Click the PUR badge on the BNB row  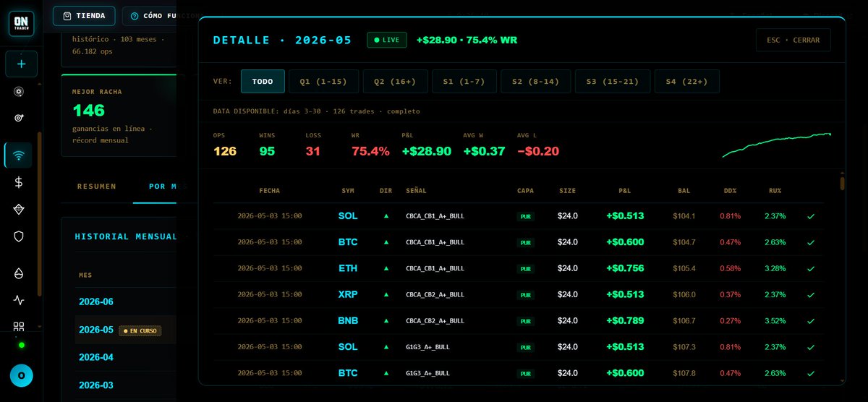pyautogui.click(x=525, y=321)
